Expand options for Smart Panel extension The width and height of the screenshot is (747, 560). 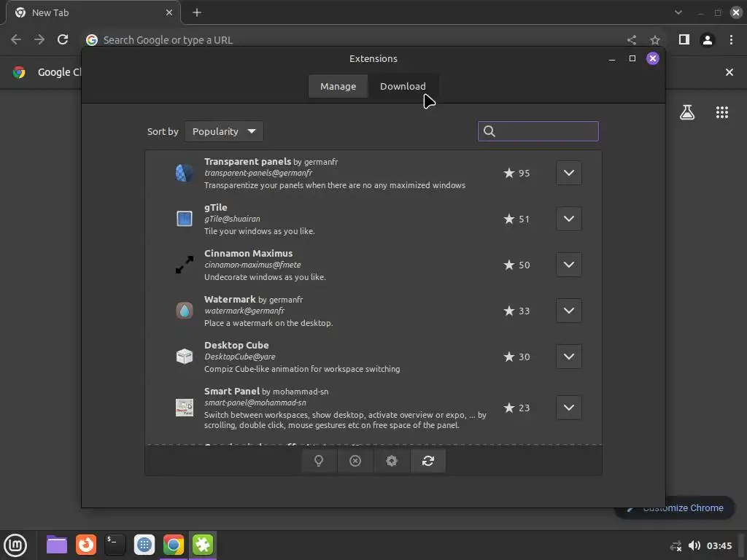(569, 408)
